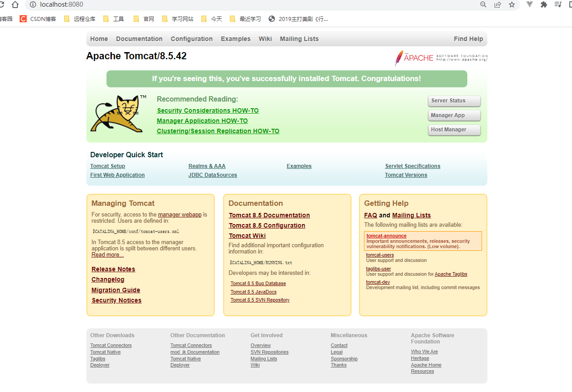The height and width of the screenshot is (392, 572).
Task: Open the CSDN博客 bookmark
Action: (x=38, y=19)
